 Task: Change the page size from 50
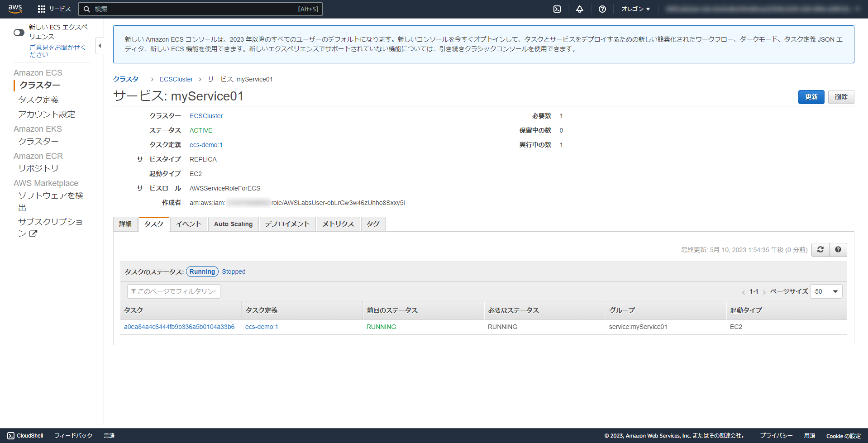825,291
